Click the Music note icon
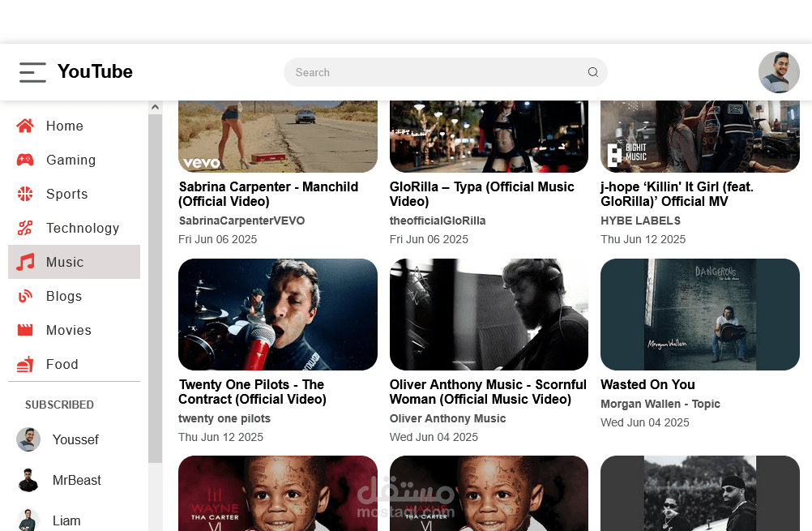812x531 pixels. [25, 262]
